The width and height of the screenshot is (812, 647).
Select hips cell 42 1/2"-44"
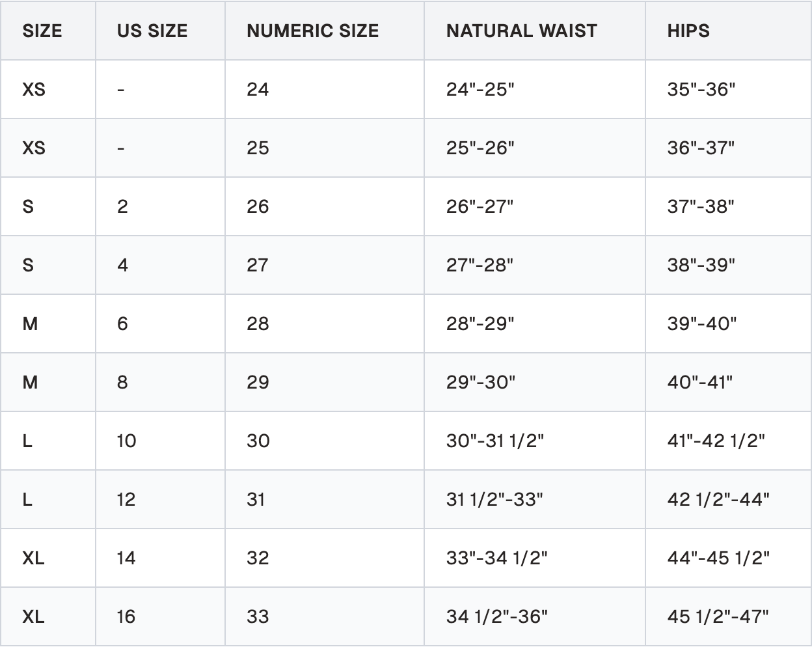point(728,499)
